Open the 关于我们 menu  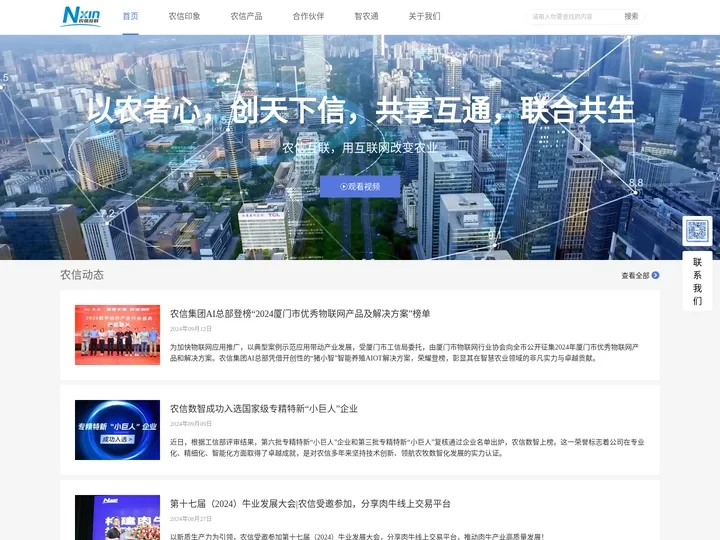[x=425, y=16]
